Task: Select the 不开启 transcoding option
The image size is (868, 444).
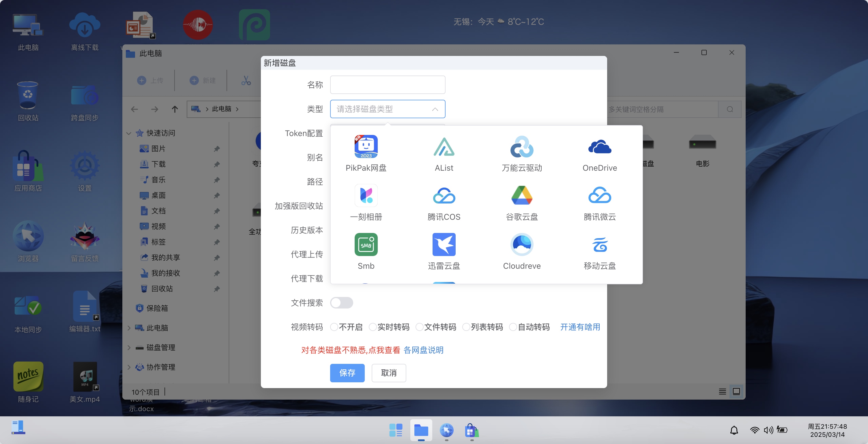Action: click(x=334, y=327)
